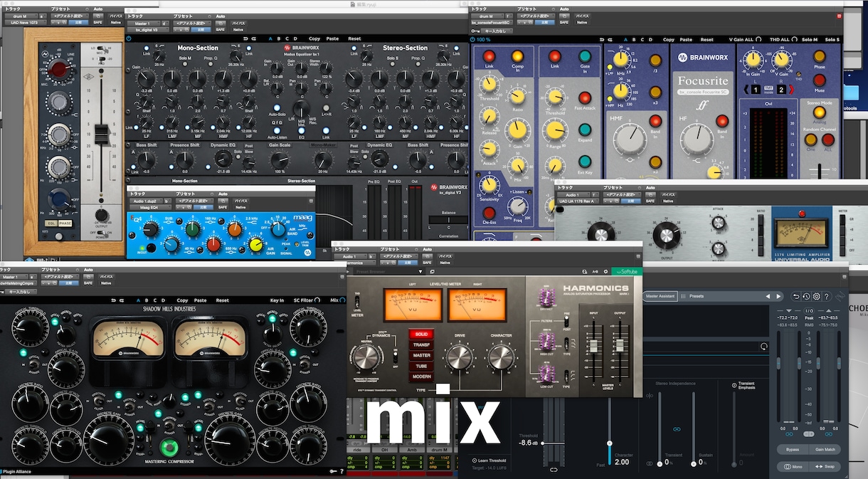Screen dimensions: 868x479
Task: Toggle the Comp In button on Focusrite SC
Action: click(x=517, y=56)
